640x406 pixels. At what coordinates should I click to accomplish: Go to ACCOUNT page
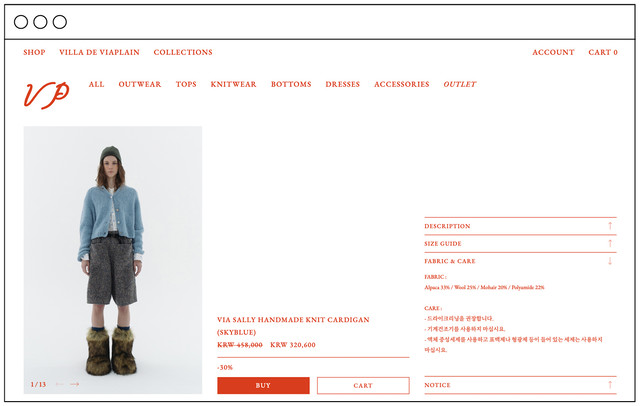pyautogui.click(x=553, y=52)
